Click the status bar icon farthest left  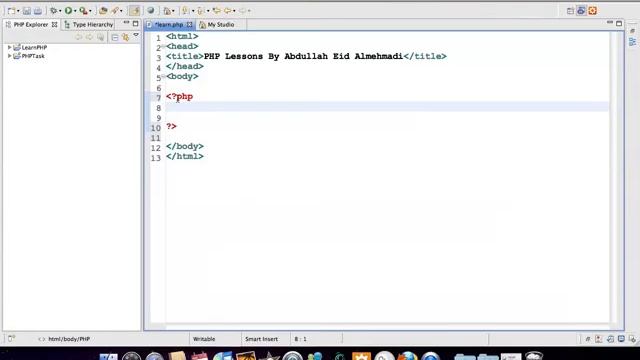click(11, 338)
